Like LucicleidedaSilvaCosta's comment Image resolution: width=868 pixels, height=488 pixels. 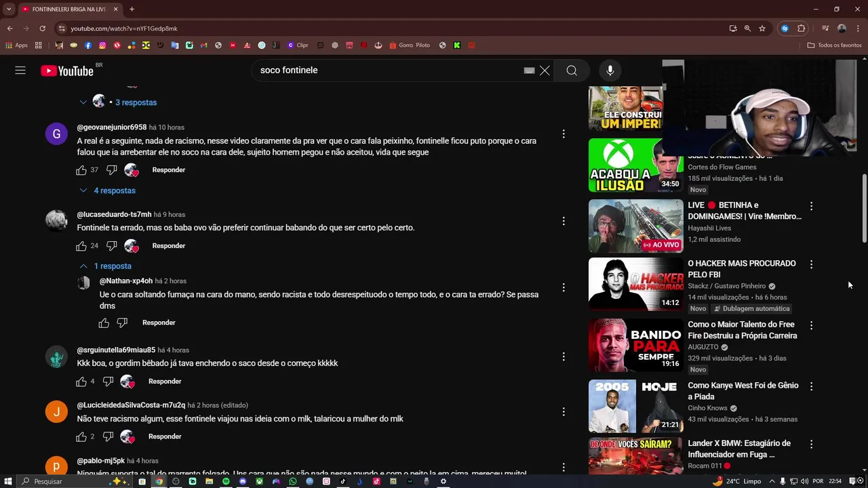81,436
